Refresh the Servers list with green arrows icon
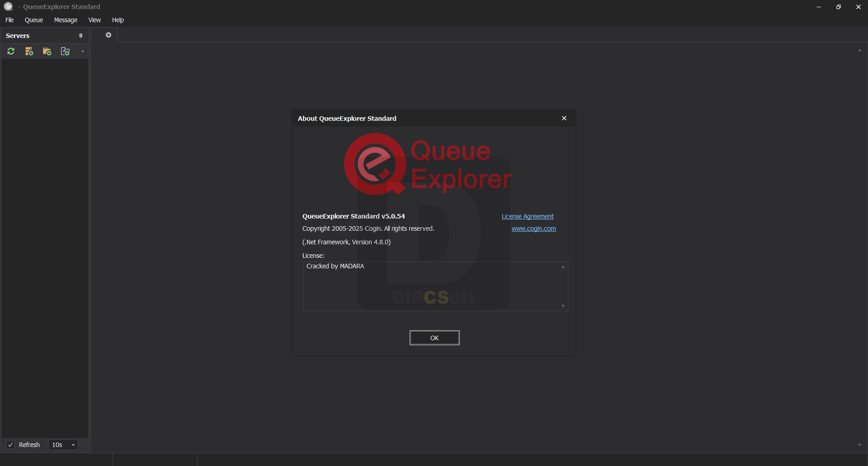 [x=11, y=52]
